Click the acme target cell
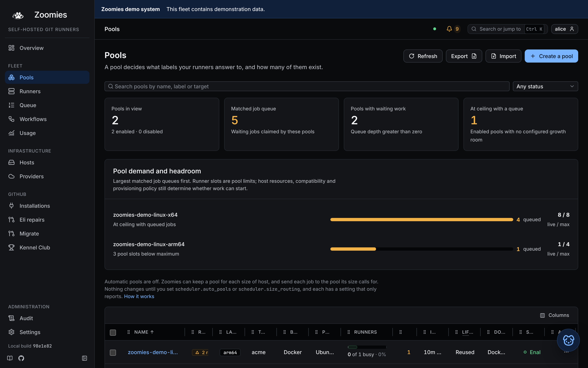This screenshot has height=368, width=588. (258, 352)
